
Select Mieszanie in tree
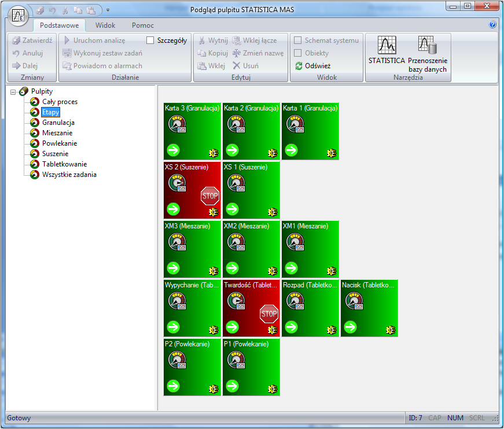pos(57,133)
